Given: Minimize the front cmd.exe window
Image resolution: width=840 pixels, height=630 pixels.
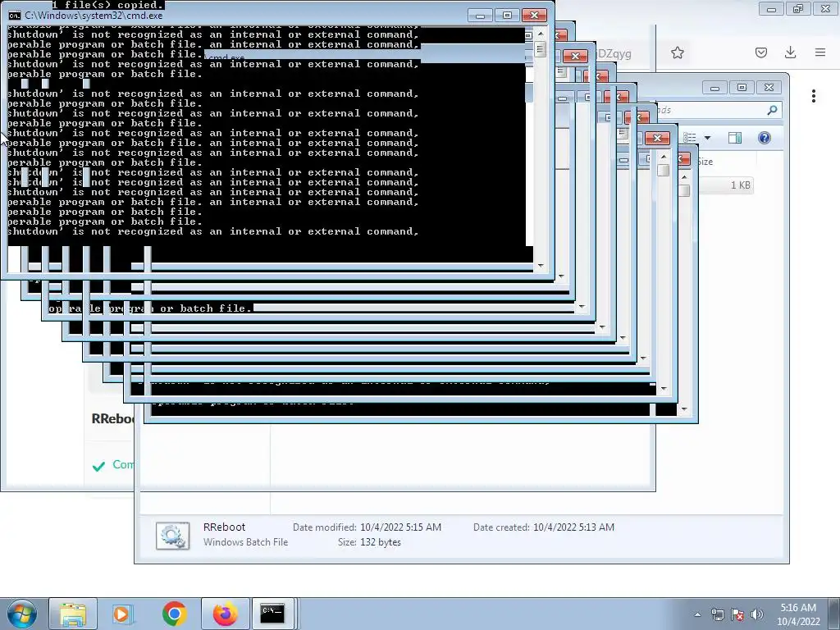Looking at the screenshot, I should click(x=480, y=16).
